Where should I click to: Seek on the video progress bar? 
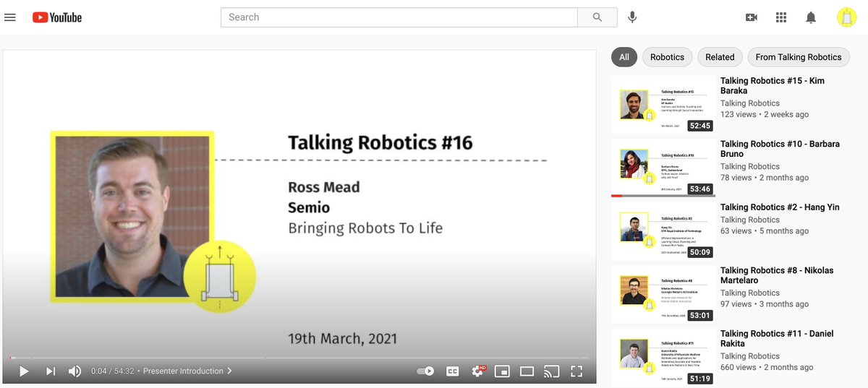299,358
